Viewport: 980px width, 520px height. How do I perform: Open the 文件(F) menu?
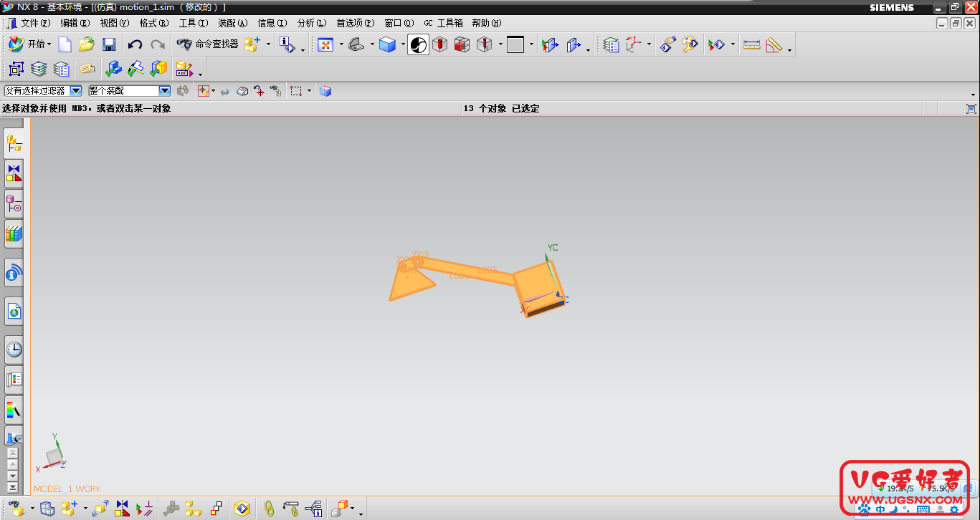pos(35,23)
